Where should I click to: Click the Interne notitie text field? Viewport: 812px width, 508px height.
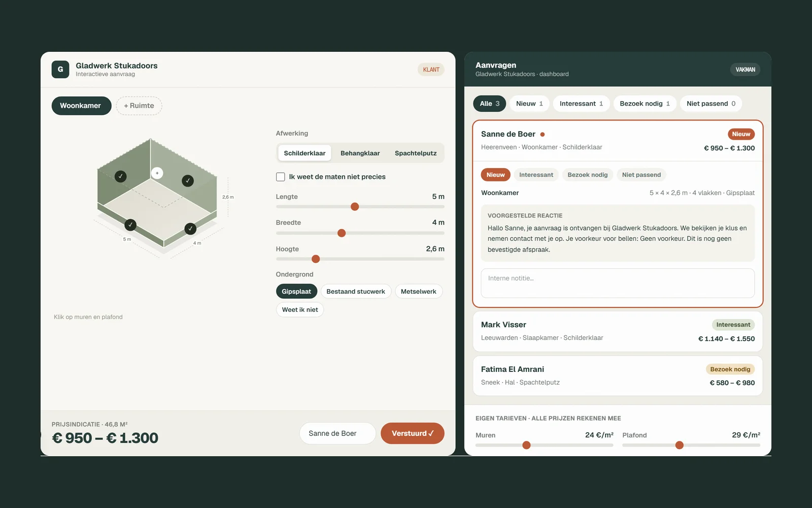(618, 283)
